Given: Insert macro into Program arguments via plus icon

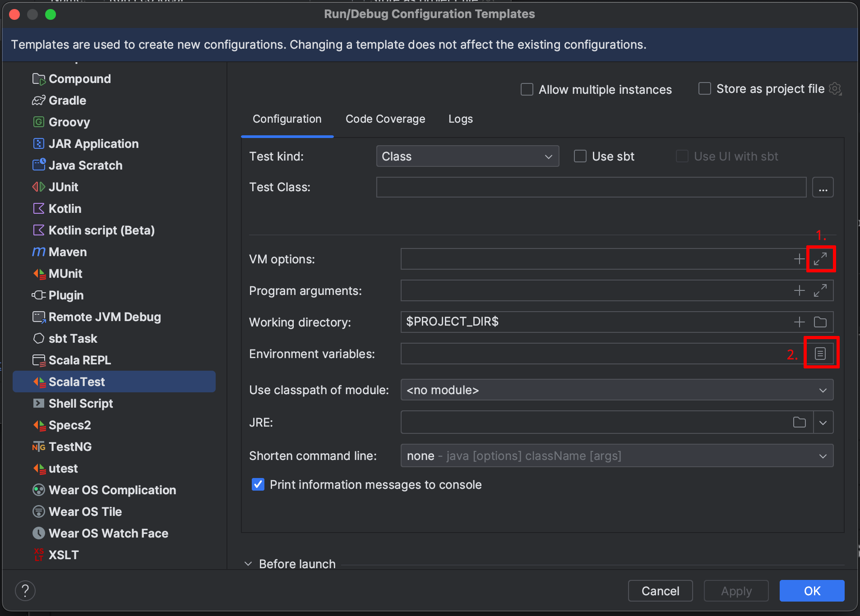Looking at the screenshot, I should (799, 290).
